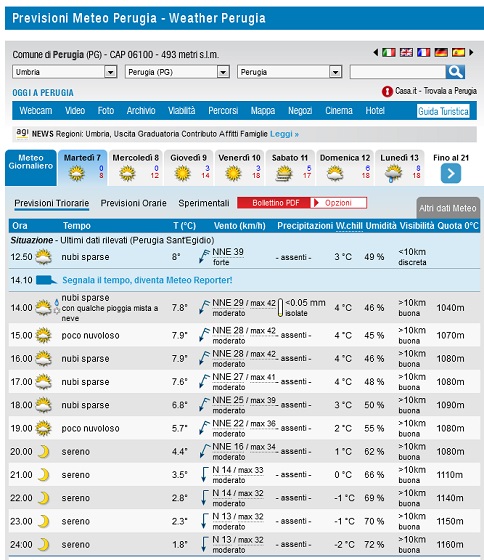Switch language with the British flag icon

coord(406,52)
